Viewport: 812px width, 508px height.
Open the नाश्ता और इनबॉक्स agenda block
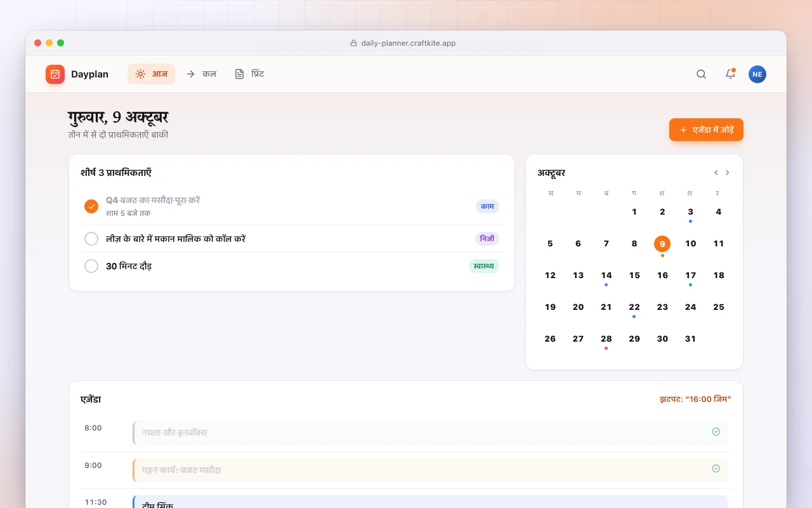(x=430, y=432)
